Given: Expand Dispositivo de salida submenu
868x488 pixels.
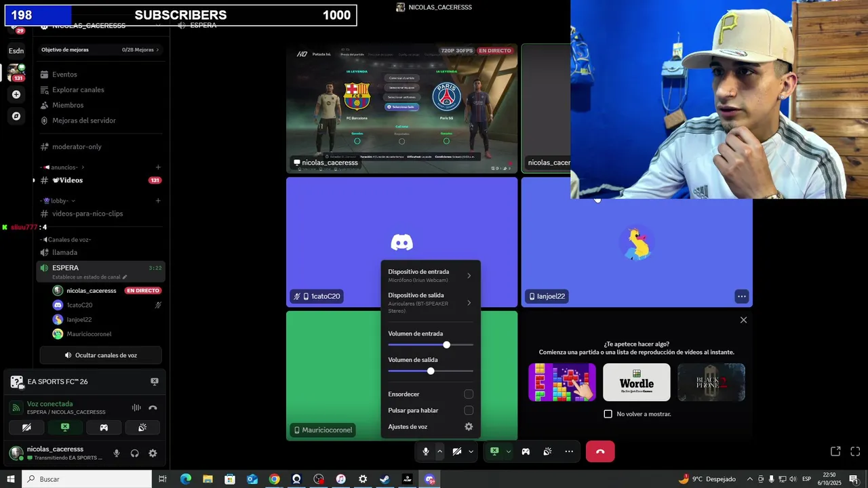Looking at the screenshot, I should [x=431, y=303].
